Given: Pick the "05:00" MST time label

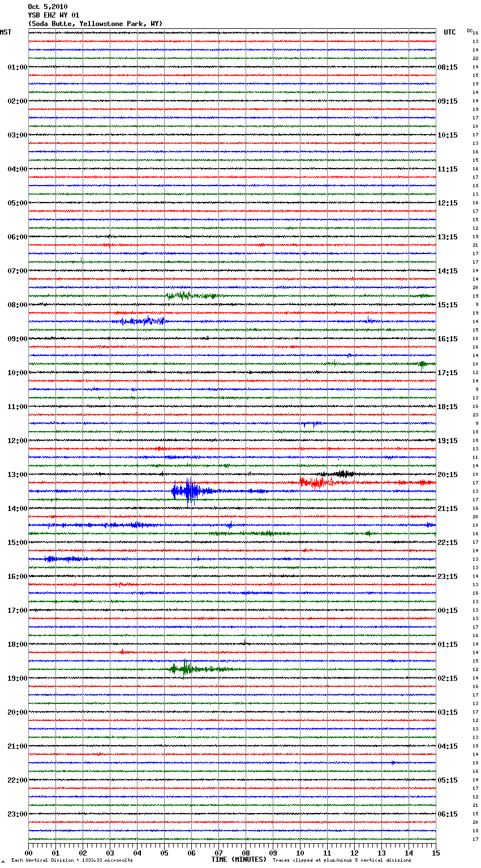Looking at the screenshot, I should 18,203.
